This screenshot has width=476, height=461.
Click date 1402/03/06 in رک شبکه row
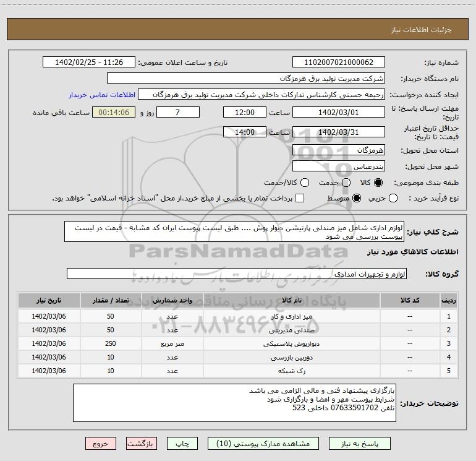click(49, 371)
